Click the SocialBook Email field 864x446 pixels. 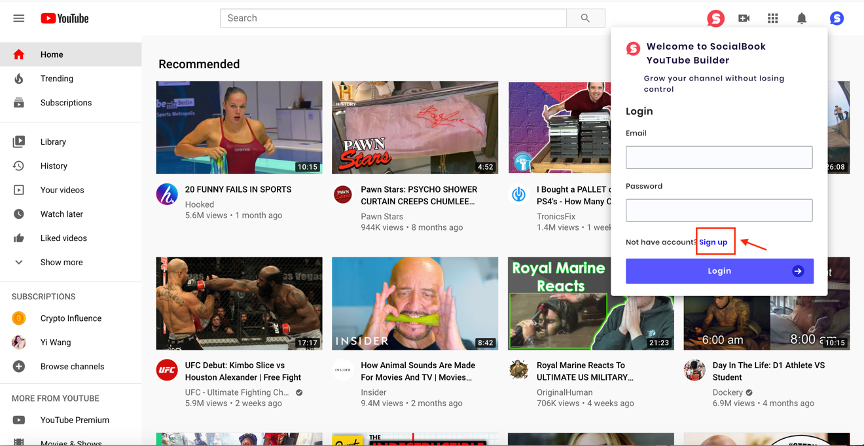[x=719, y=158]
